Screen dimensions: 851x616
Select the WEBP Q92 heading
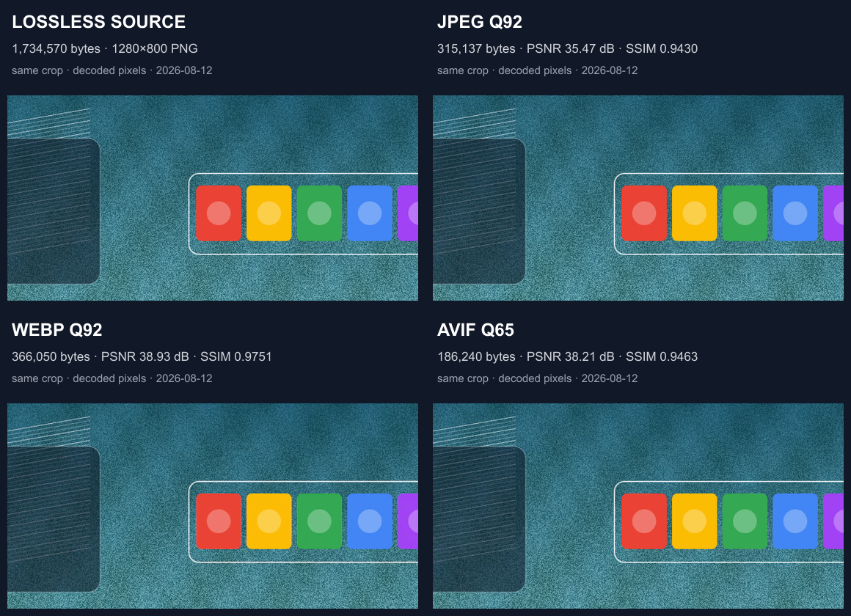tap(57, 329)
